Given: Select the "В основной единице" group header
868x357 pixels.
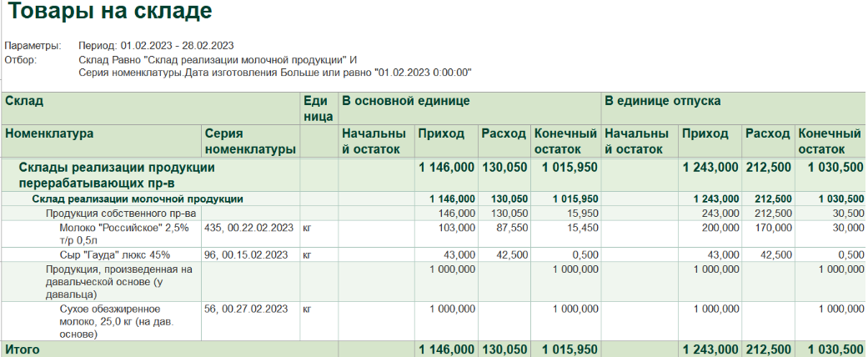Looking at the screenshot, I should (469, 108).
